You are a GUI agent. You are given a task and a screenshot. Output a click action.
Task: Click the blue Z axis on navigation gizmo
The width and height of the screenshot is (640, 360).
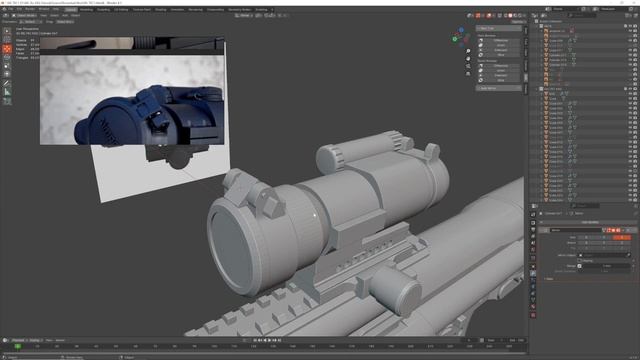pyautogui.click(x=461, y=29)
